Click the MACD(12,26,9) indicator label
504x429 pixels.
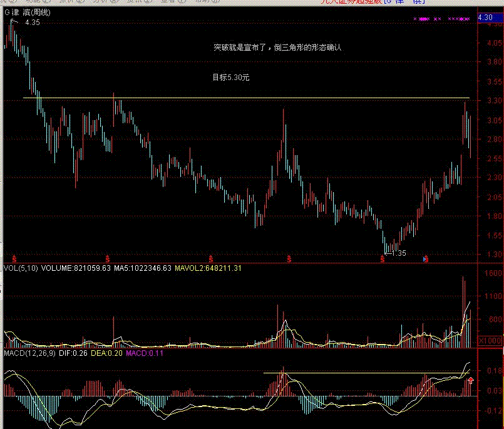(29, 353)
